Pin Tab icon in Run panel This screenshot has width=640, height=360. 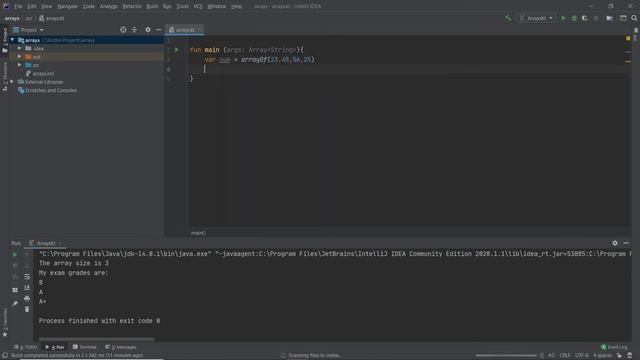tap(15, 304)
